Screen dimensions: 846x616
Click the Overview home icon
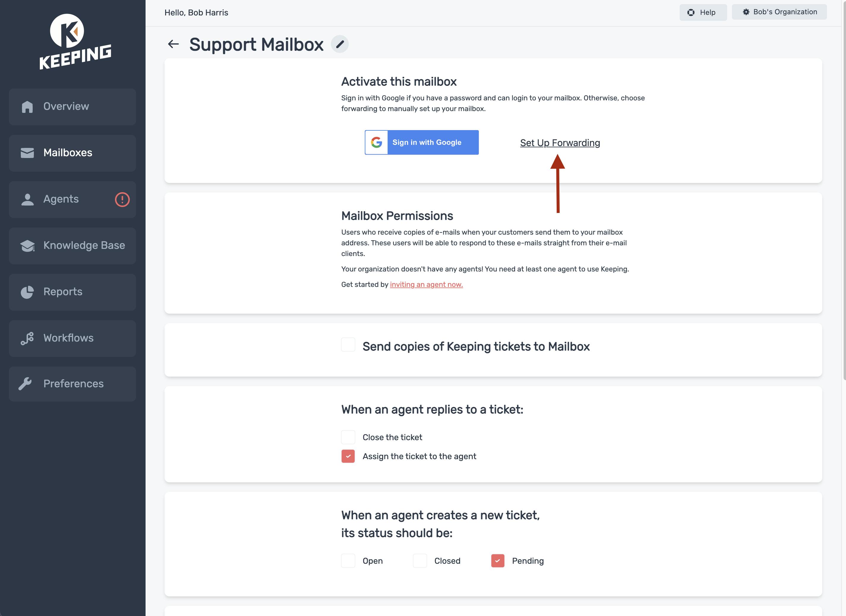pos(27,107)
